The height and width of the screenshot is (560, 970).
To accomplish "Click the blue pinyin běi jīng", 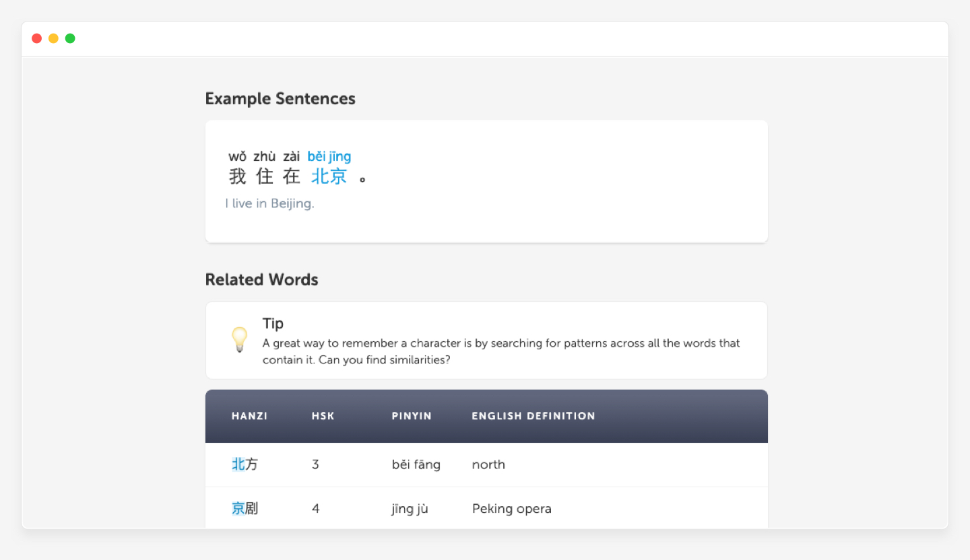I will coord(329,157).
